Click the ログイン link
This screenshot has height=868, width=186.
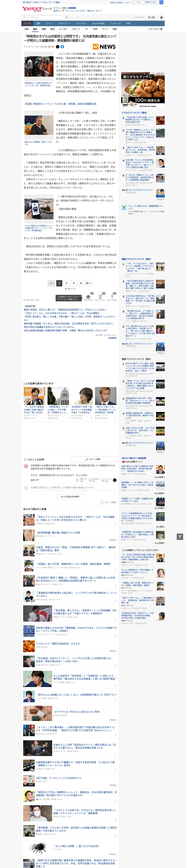(57, 11)
